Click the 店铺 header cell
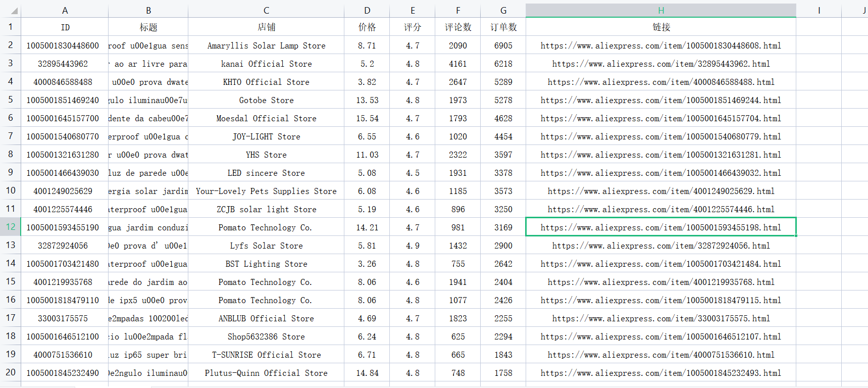This screenshot has height=388, width=868. point(266,27)
